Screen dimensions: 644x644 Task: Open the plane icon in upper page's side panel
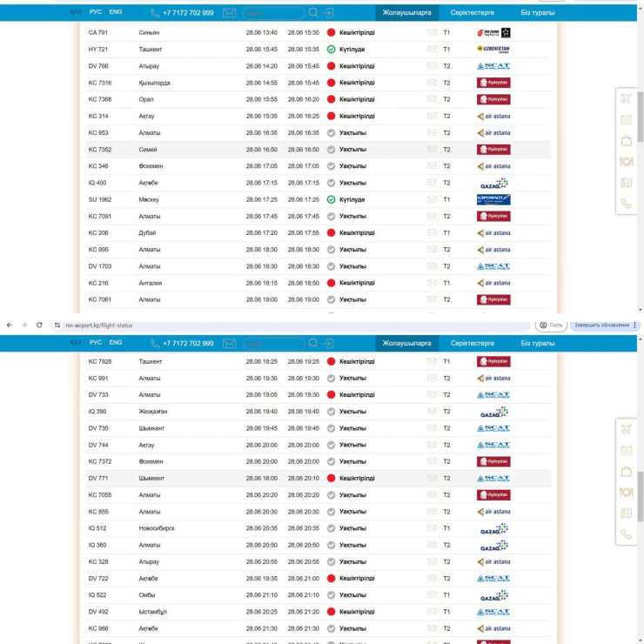click(626, 97)
